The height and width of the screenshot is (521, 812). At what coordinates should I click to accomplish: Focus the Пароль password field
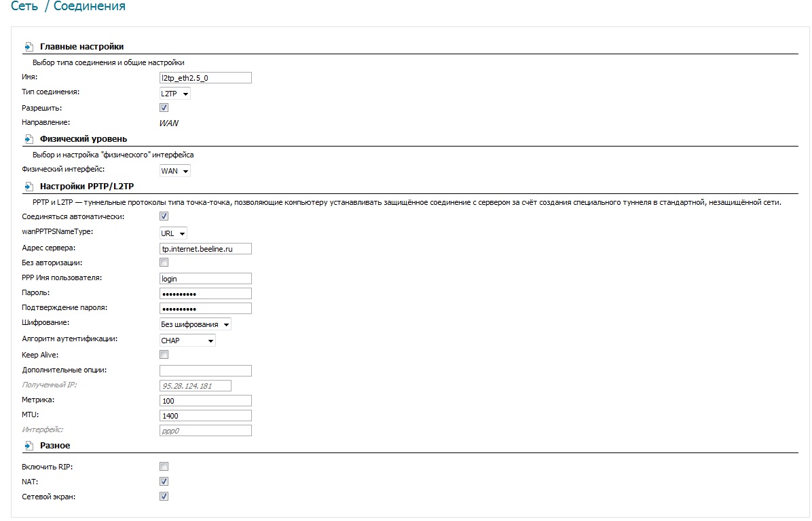(x=206, y=293)
